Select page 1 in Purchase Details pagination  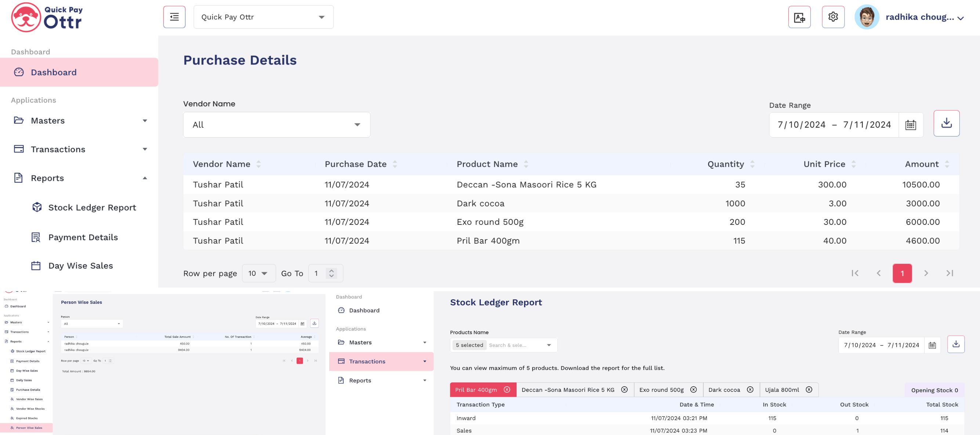[x=902, y=273]
